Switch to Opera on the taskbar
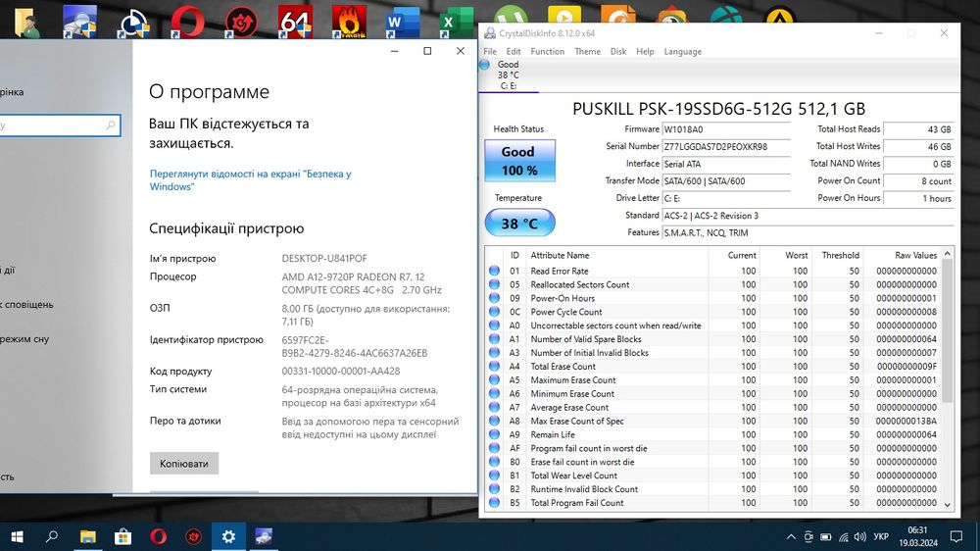 [158, 536]
